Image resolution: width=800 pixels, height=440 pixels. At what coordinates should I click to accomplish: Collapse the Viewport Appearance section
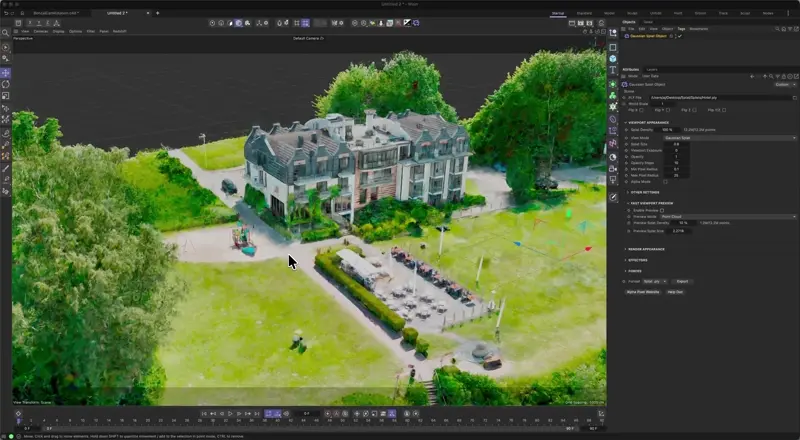(648, 123)
